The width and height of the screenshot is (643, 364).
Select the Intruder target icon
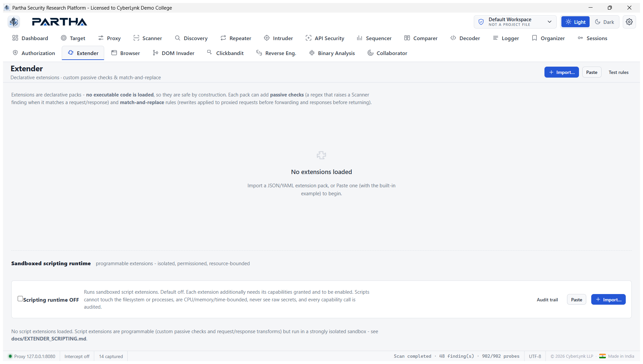pos(267,38)
